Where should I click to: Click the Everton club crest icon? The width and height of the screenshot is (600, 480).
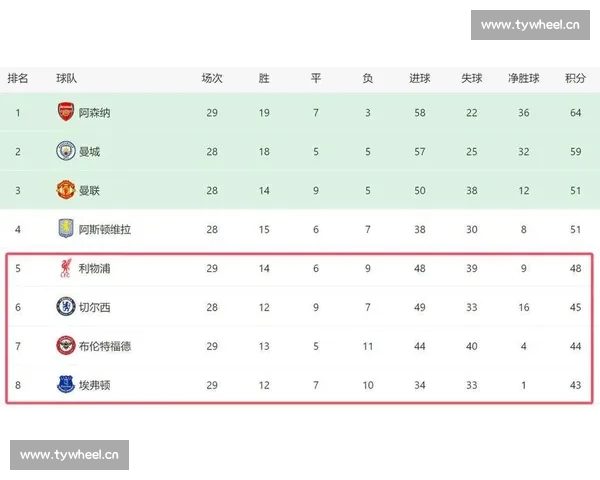[x=66, y=385]
